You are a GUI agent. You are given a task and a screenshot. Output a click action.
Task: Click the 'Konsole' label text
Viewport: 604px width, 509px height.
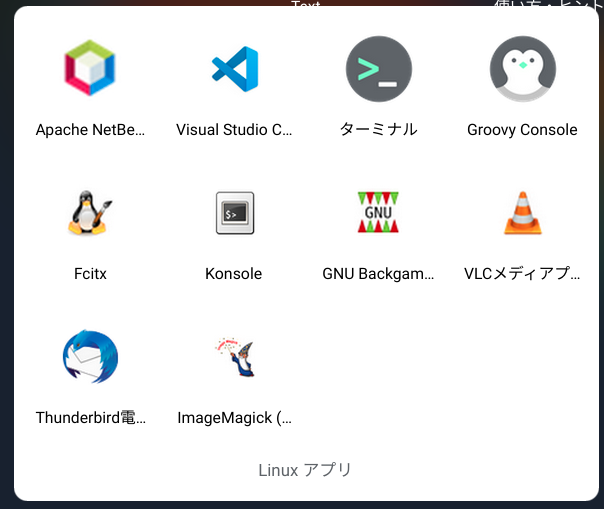pyautogui.click(x=233, y=274)
